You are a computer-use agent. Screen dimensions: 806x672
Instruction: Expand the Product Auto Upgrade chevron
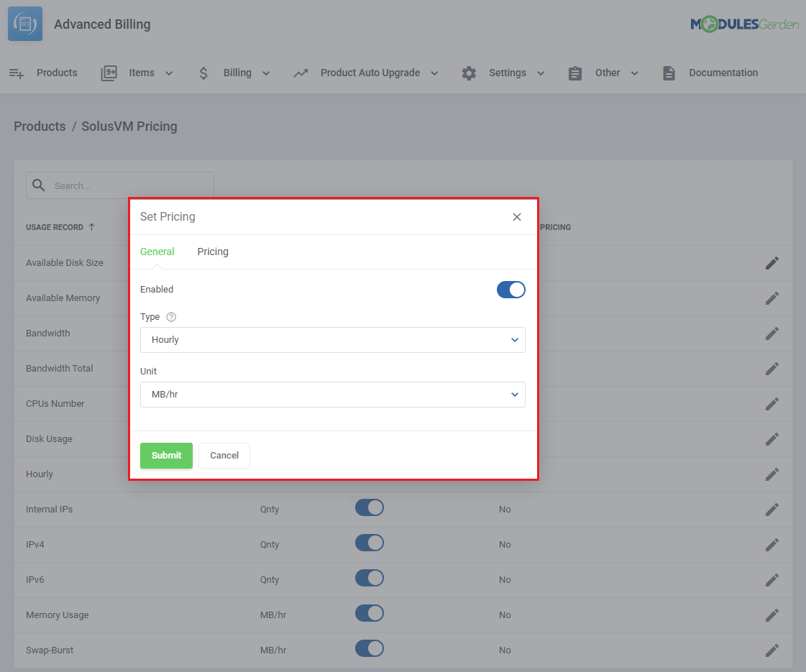click(x=434, y=73)
